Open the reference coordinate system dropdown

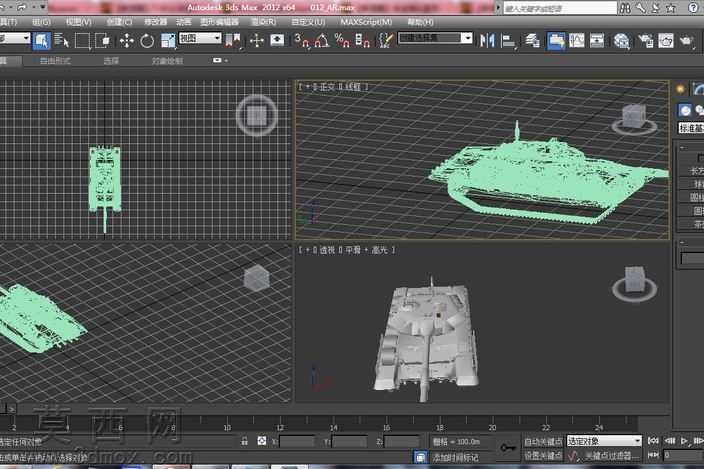[200, 38]
